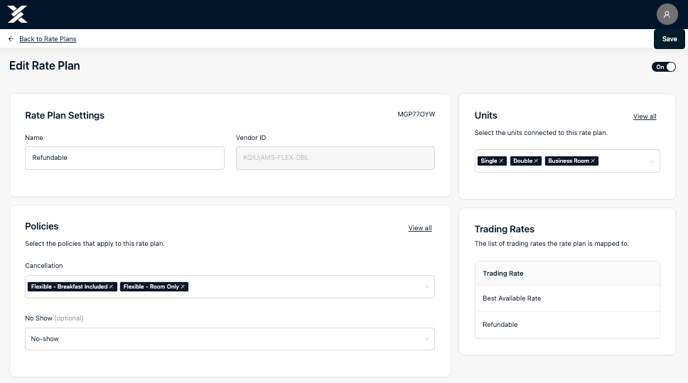Click the Rate Plan Settings heading
Screen dimensions: 688x383
pyautogui.click(x=64, y=115)
